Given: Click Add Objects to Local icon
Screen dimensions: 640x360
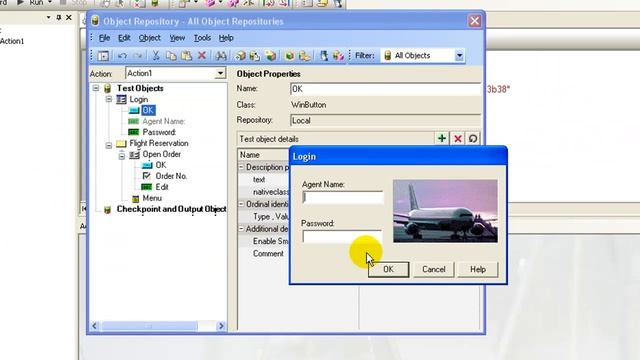Looking at the screenshot, I should click(240, 56).
